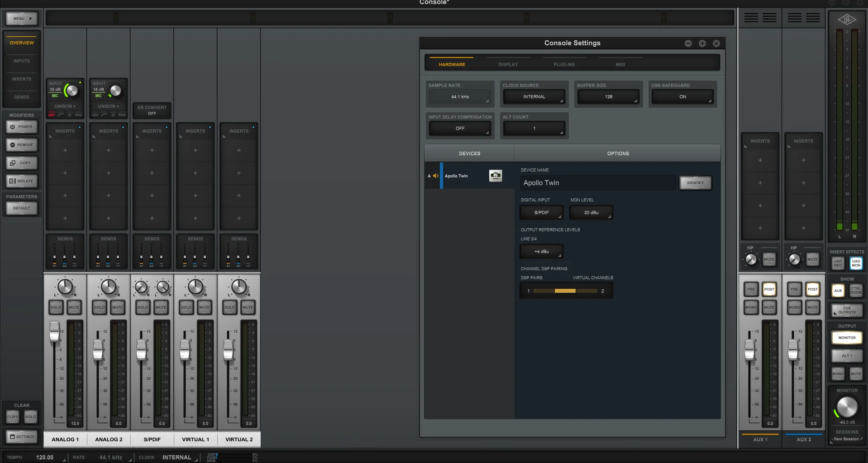This screenshot has width=868, height=463.
Task: Toggle monitor output MONO button
Action: 838,374
